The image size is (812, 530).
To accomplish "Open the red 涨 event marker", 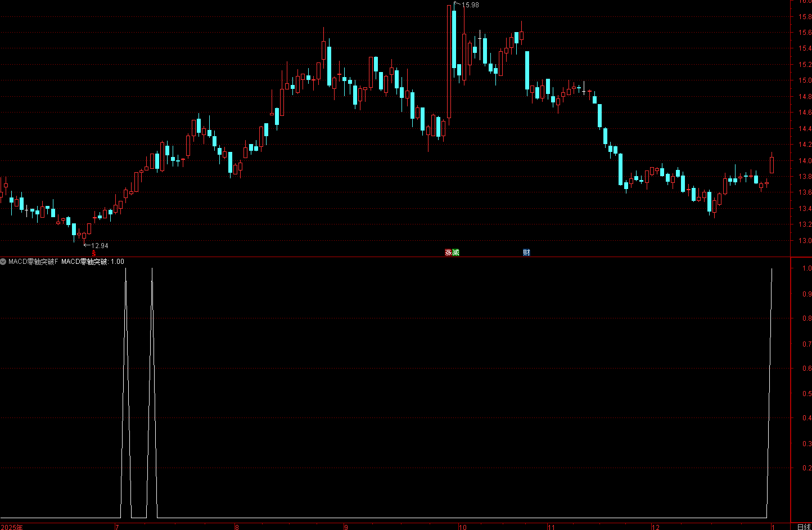I will [449, 253].
